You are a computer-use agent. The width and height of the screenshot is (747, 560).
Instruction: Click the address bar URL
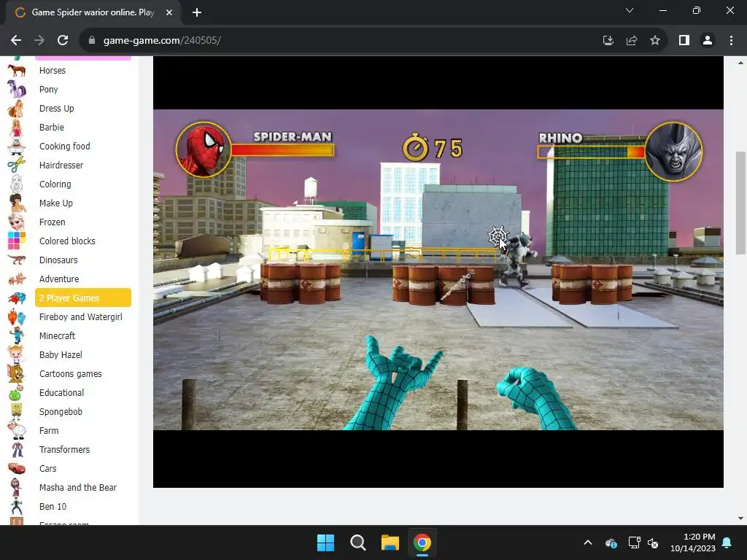(162, 41)
